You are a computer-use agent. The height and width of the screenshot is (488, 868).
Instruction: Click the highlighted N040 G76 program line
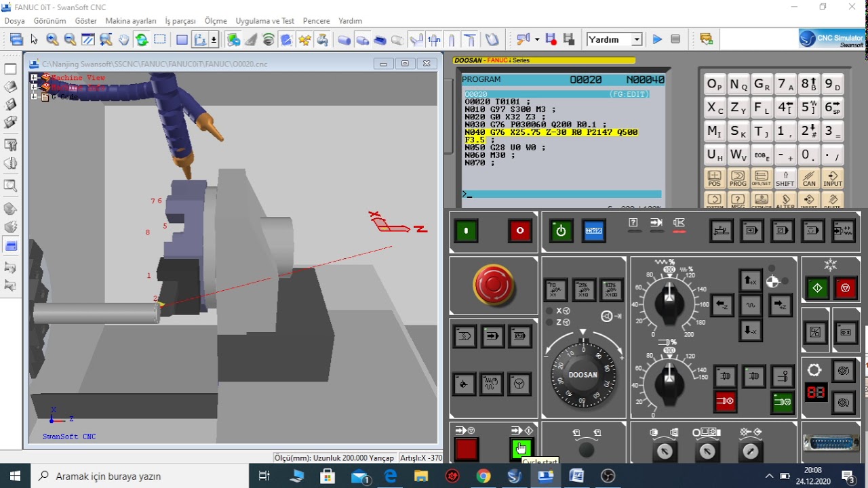551,136
